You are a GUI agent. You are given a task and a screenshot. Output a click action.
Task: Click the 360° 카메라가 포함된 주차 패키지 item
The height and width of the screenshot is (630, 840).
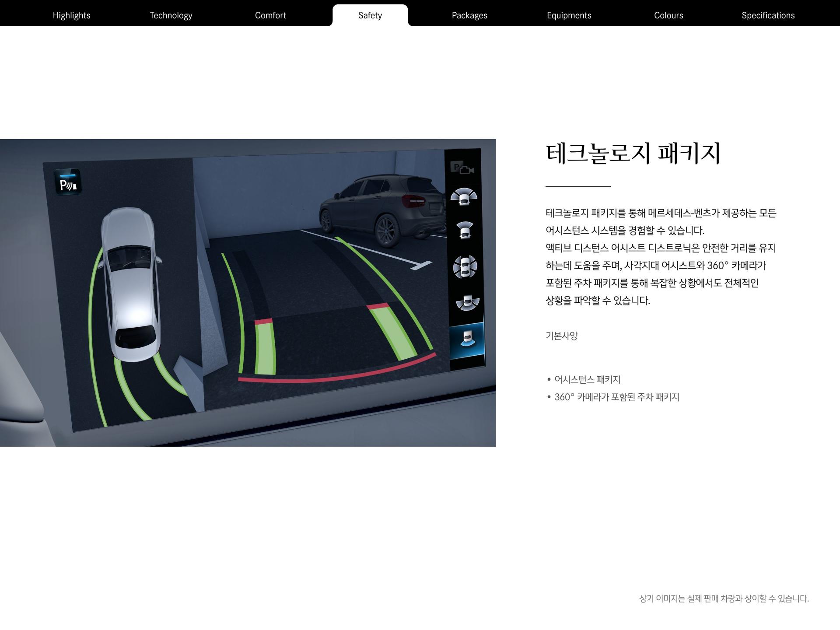(x=616, y=397)
